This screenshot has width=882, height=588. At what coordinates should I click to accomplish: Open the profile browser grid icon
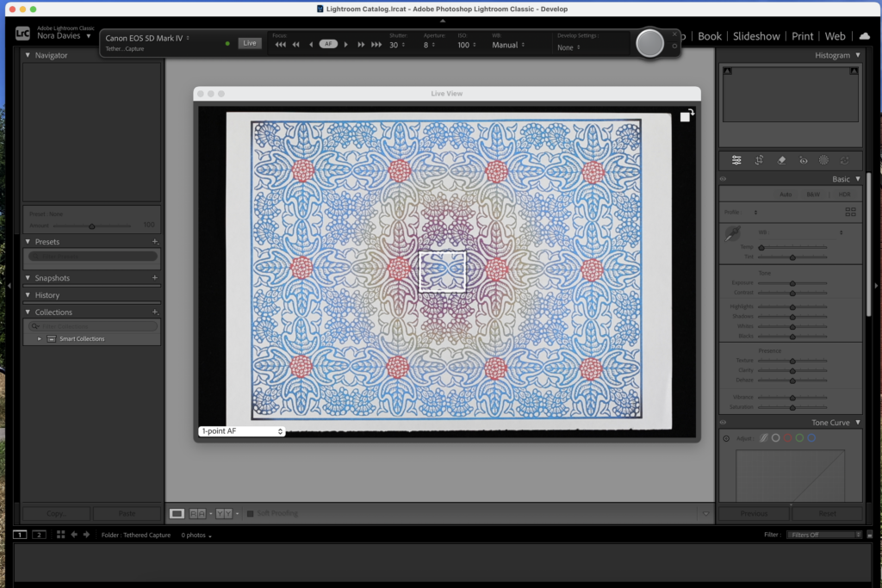[x=851, y=211]
